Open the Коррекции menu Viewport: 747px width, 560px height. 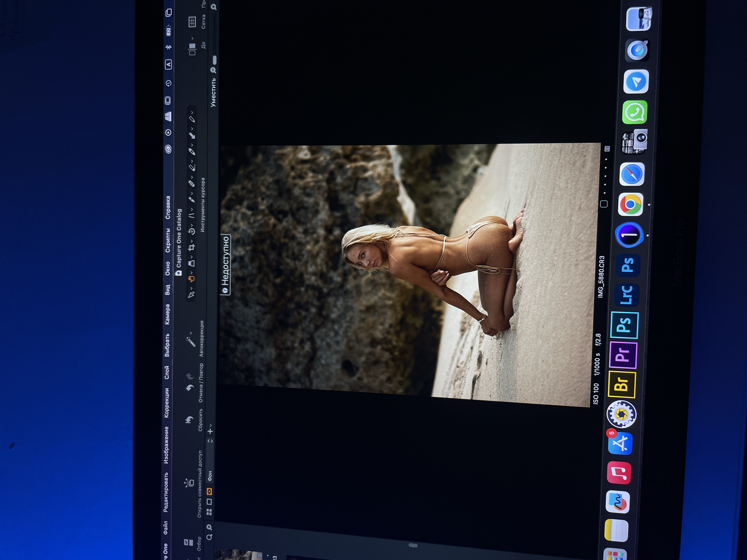pyautogui.click(x=167, y=403)
